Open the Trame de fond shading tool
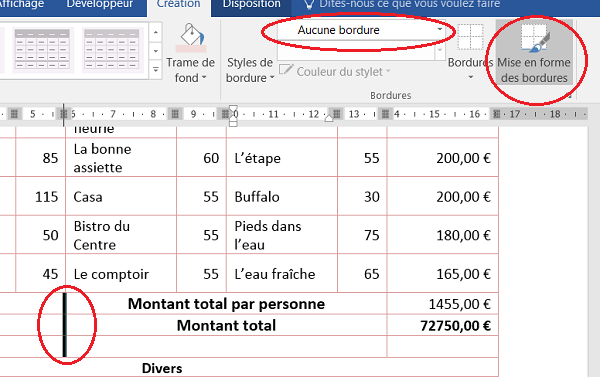The width and height of the screenshot is (600, 377). click(x=191, y=53)
